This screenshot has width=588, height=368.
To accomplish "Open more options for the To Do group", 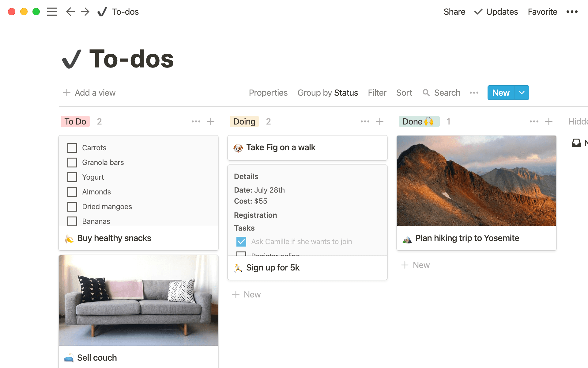I will (196, 121).
